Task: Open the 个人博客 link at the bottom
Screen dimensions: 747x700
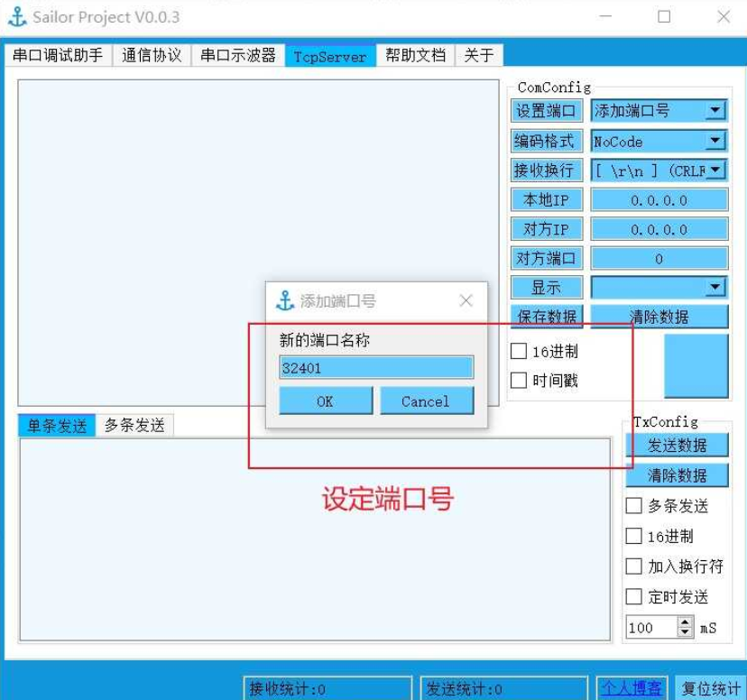Action: click(632, 687)
